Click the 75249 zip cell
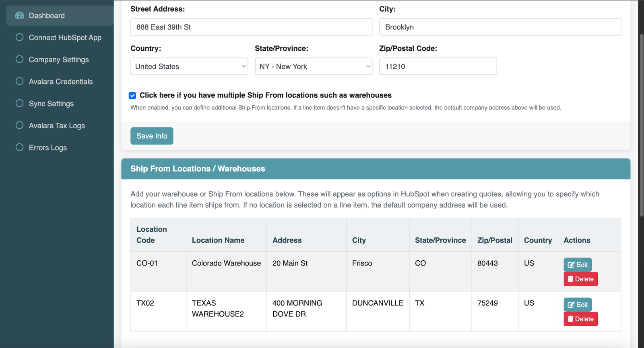Image resolution: width=644 pixels, height=348 pixels. click(495, 311)
